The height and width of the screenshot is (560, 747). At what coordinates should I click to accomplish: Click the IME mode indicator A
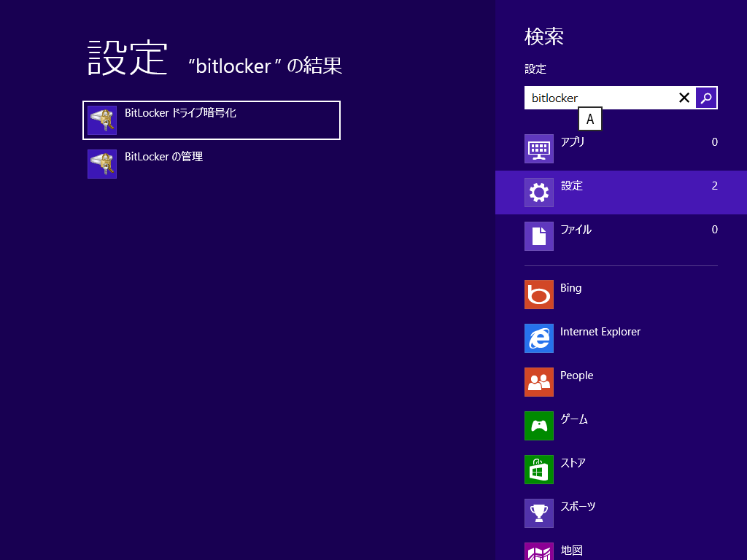(x=589, y=119)
